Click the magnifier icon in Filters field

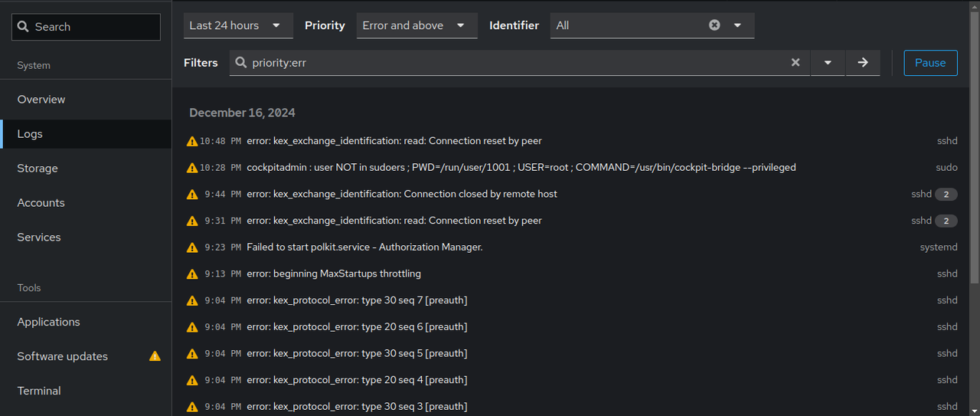click(241, 63)
